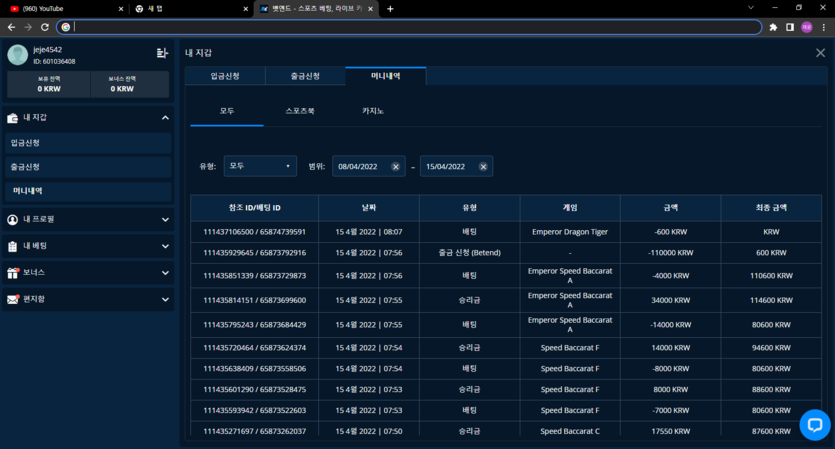Click the wallet icon in sidebar
Viewport: 835px width, 449px height.
pos(12,118)
